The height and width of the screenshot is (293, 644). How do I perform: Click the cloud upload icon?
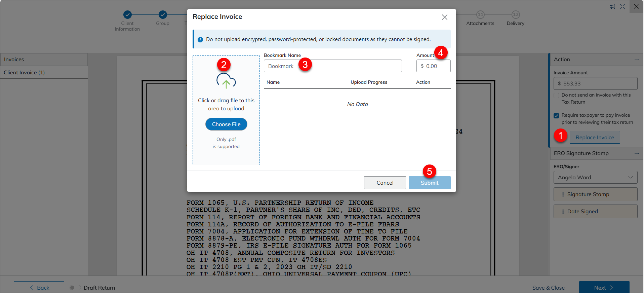(226, 81)
